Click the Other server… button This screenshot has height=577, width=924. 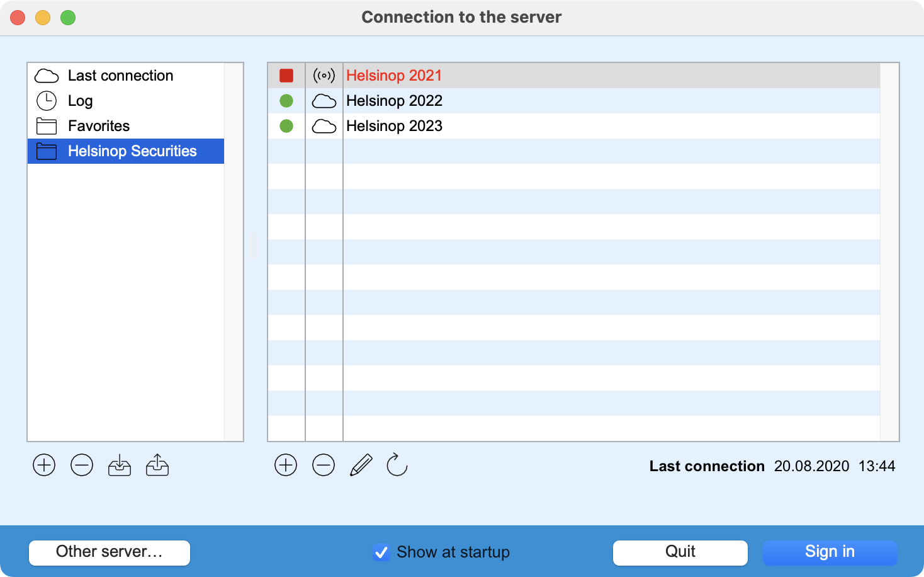(110, 552)
